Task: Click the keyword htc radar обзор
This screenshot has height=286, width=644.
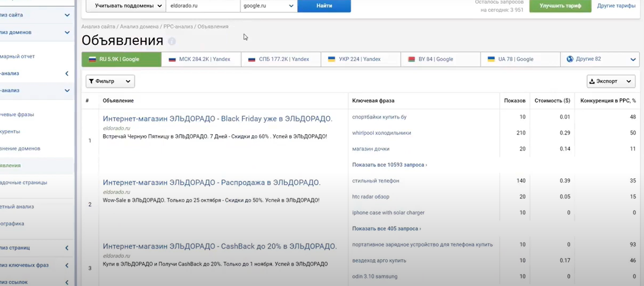Action: pyautogui.click(x=371, y=197)
